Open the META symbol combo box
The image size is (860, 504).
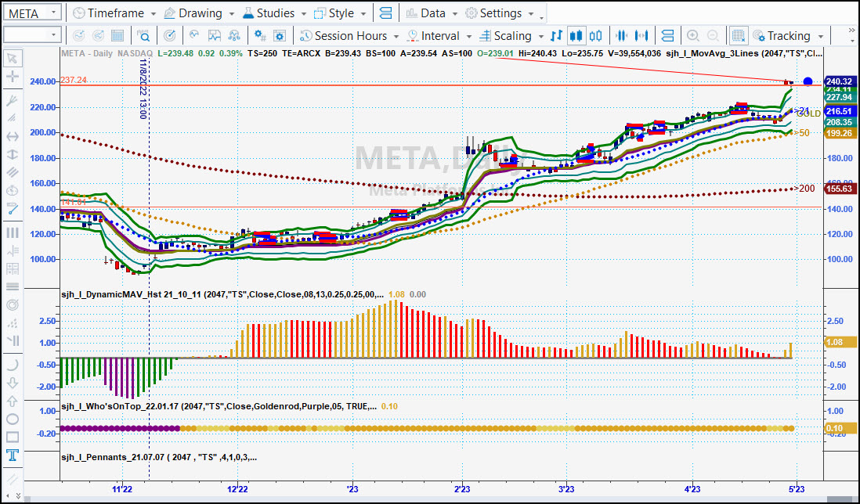click(32, 13)
